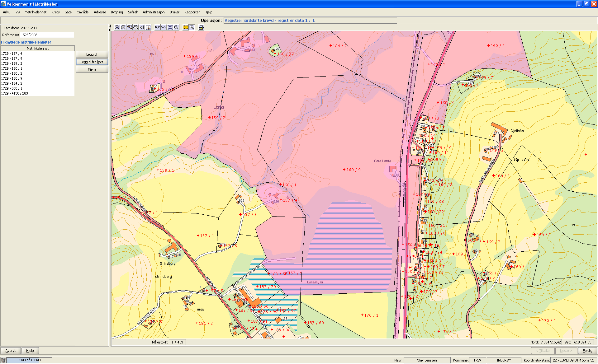Open the Område menu

coord(83,12)
